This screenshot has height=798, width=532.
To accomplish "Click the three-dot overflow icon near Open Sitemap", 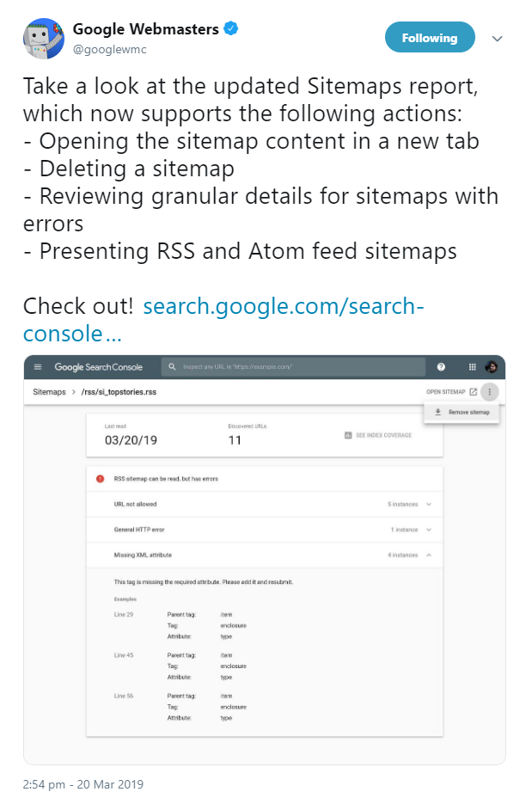I will tap(490, 391).
